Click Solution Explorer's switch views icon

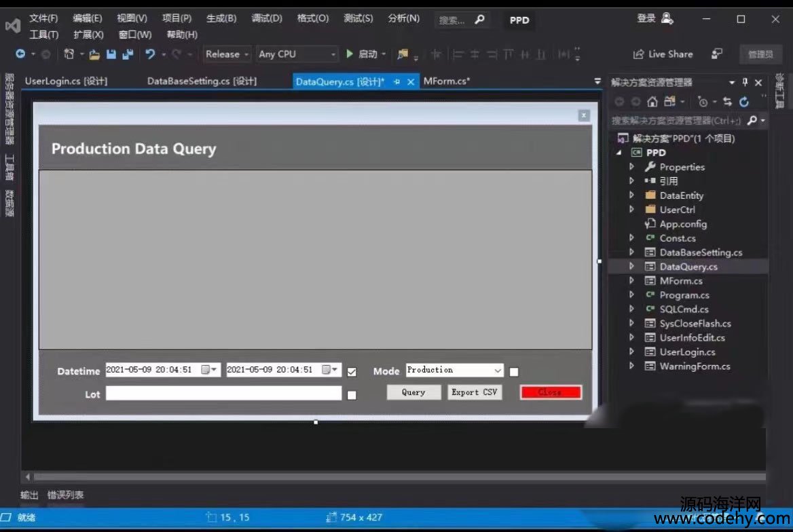click(669, 102)
